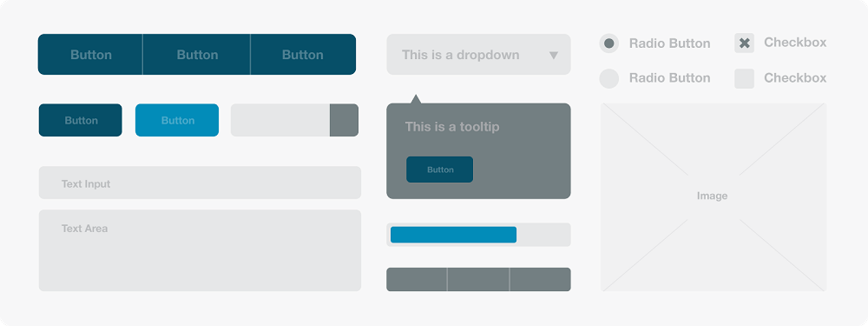Click the blue progress bar fill
The image size is (868, 326).
(x=453, y=235)
